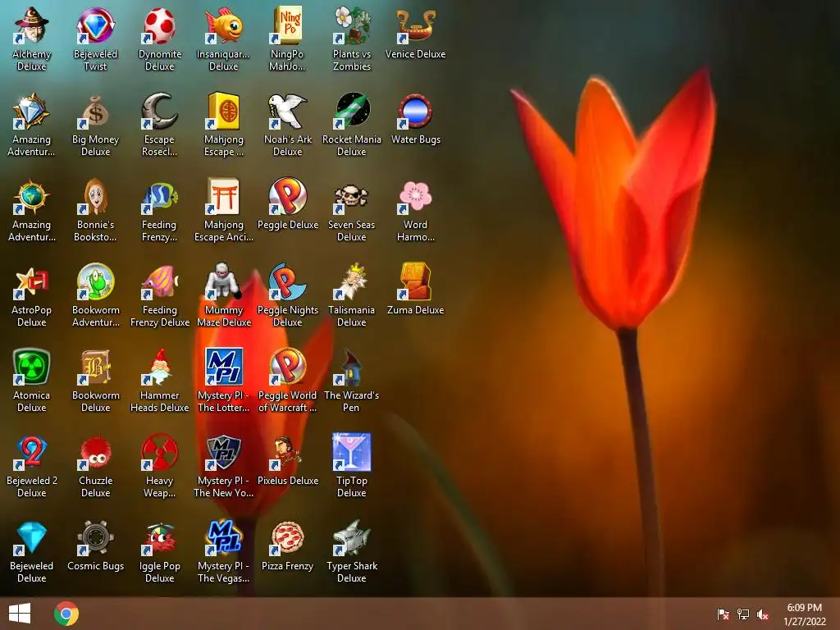Click The Wizard's Pen icon

(x=351, y=367)
